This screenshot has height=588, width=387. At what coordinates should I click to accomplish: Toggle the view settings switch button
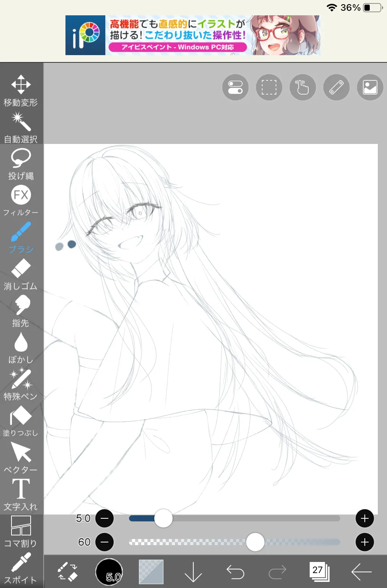pos(235,87)
